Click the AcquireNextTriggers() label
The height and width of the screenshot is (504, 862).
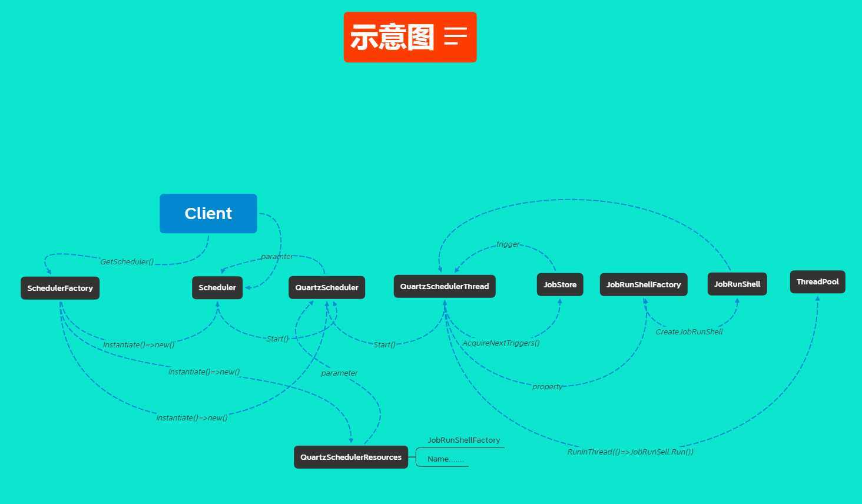tap(501, 343)
